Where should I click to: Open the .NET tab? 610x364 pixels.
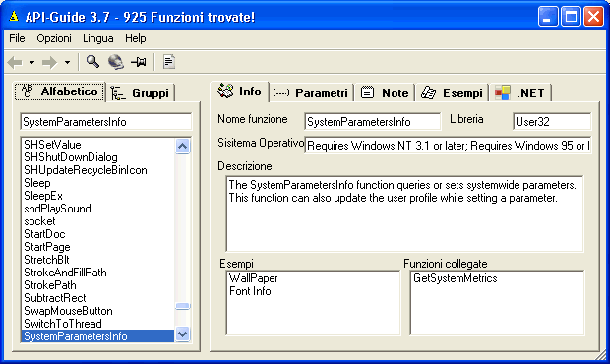coord(520,93)
